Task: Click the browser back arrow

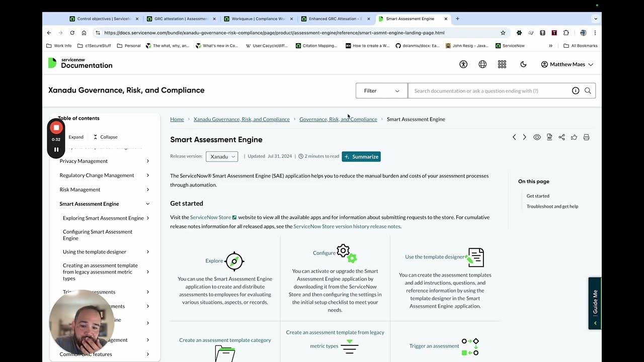Action: [x=49, y=33]
